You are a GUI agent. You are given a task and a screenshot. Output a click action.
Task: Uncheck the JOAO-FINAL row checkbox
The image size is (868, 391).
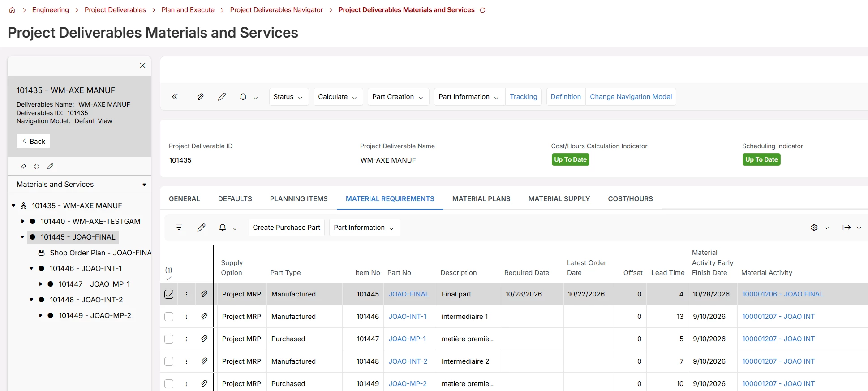[x=169, y=294]
